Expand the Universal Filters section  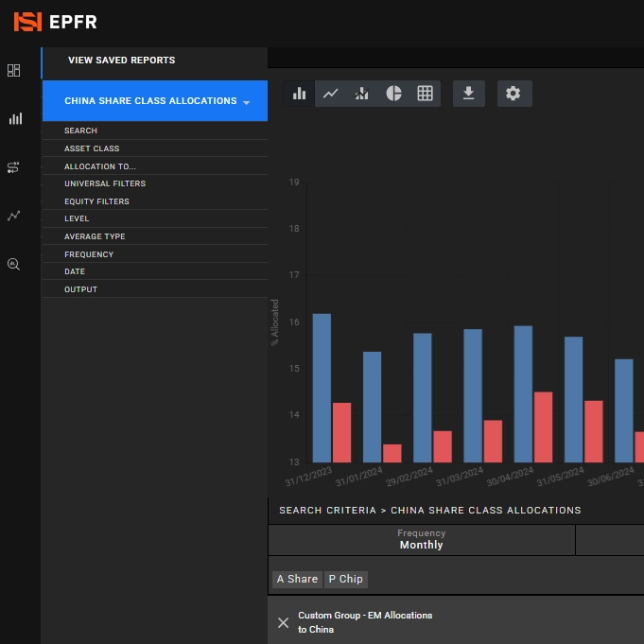click(105, 183)
